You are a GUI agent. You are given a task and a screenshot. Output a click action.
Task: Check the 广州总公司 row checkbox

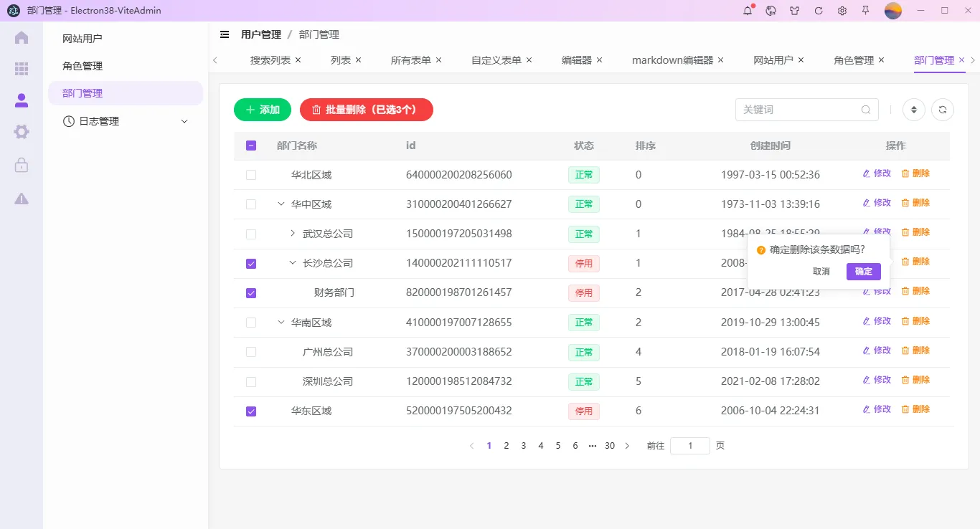coord(251,352)
